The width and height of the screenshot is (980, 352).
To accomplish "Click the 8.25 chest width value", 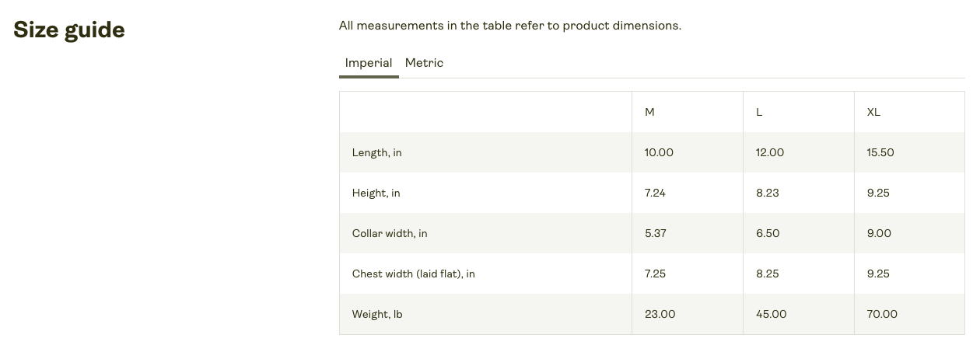I will pyautogui.click(x=767, y=274).
